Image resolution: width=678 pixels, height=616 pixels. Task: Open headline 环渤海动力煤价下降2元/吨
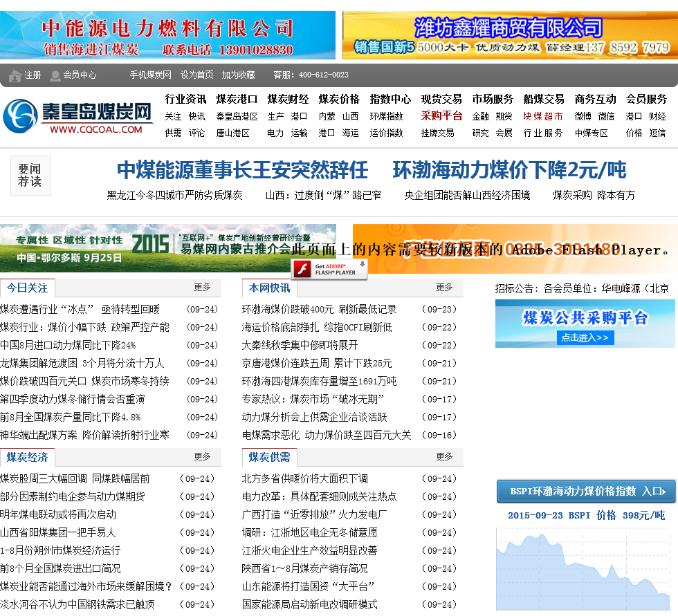click(x=509, y=170)
